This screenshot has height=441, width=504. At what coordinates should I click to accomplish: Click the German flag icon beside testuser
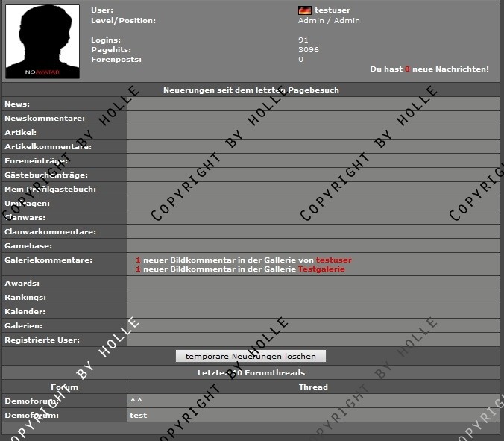click(304, 10)
